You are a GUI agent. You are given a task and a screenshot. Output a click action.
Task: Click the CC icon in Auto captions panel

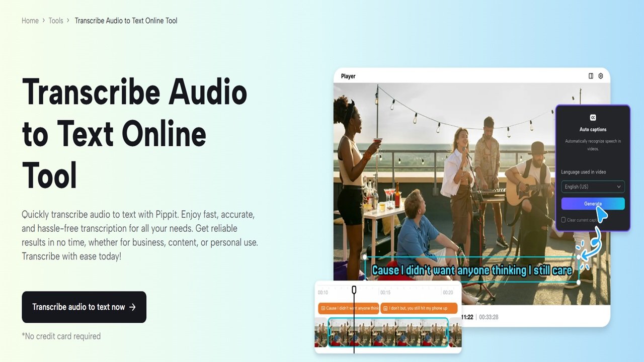point(593,117)
